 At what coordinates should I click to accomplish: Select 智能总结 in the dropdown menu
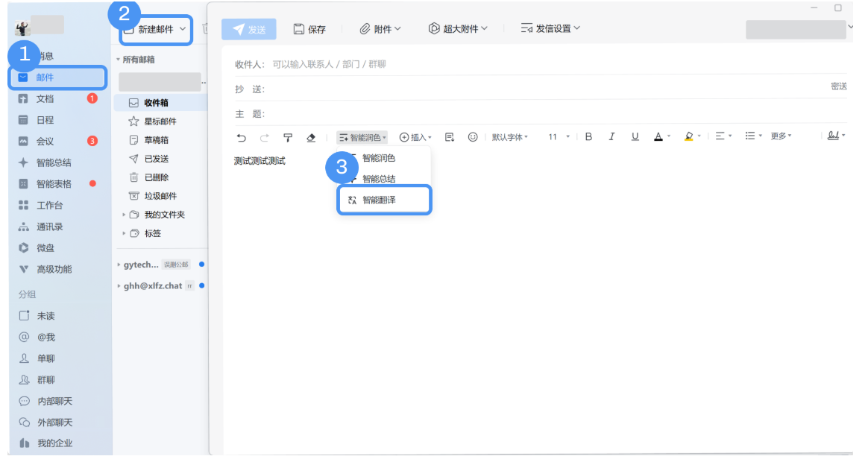(380, 179)
